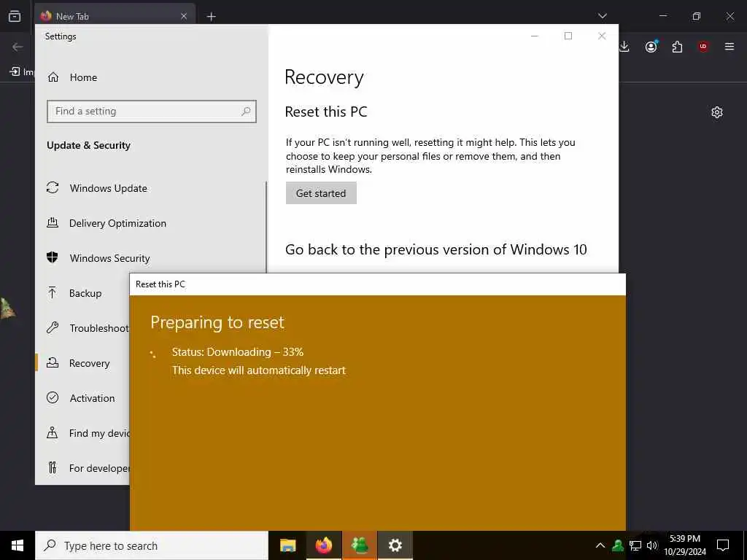Open Firefox list all tabs dropdown
Image resolution: width=747 pixels, height=560 pixels.
click(602, 16)
